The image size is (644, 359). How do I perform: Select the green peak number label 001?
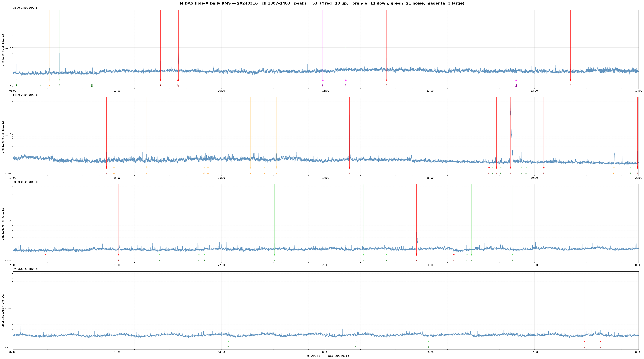tap(41, 86)
